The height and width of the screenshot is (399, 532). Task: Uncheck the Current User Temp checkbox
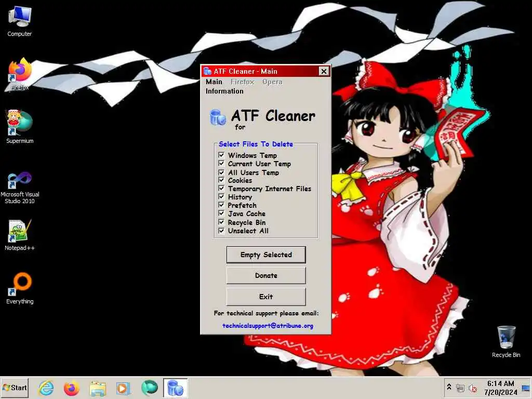(x=221, y=164)
